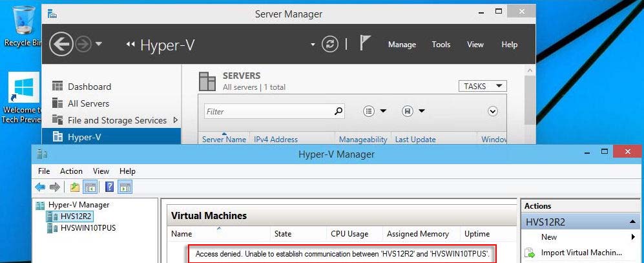Open View menu in Hyper-V Manager

point(101,171)
